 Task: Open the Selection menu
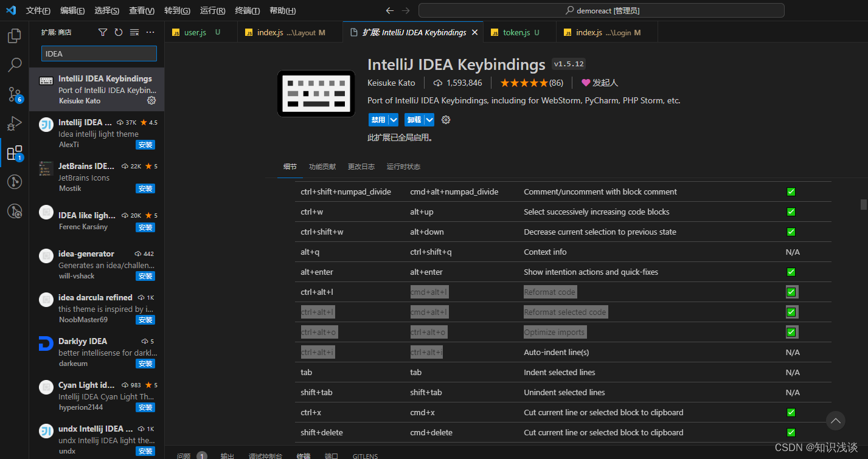tap(107, 10)
